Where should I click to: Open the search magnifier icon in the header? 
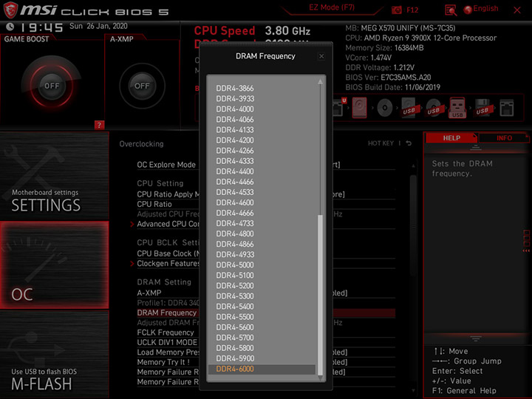(x=451, y=10)
